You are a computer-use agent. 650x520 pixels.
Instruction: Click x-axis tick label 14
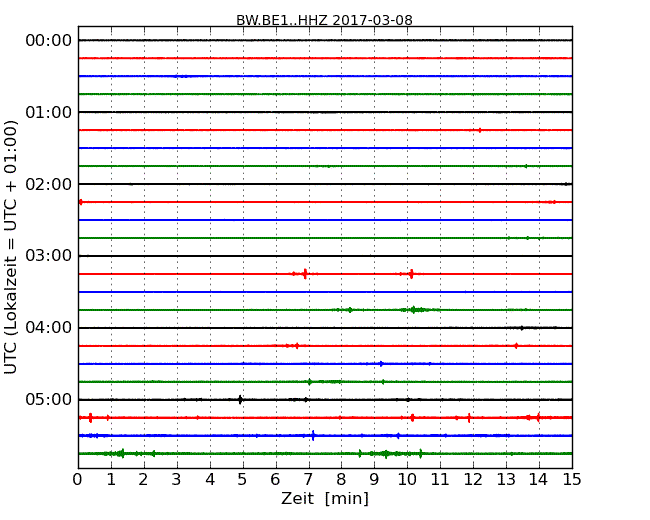[x=538, y=480]
